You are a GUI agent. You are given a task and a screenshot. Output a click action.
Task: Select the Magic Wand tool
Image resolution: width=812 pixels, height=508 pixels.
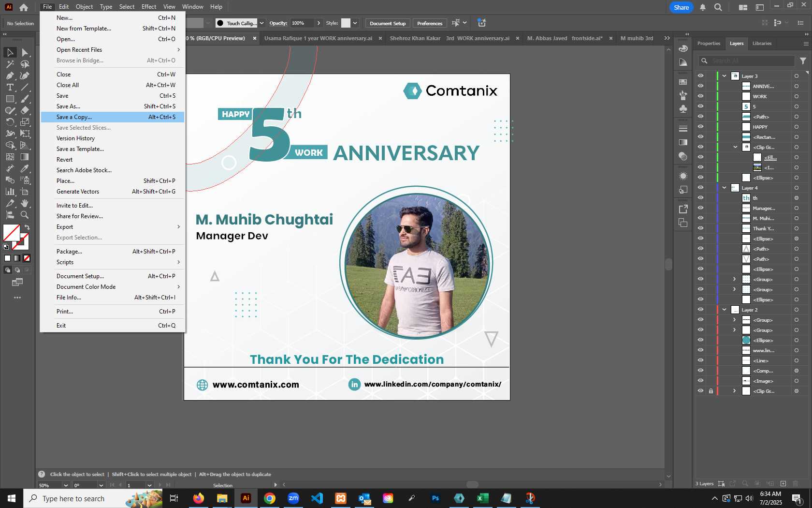point(10,64)
